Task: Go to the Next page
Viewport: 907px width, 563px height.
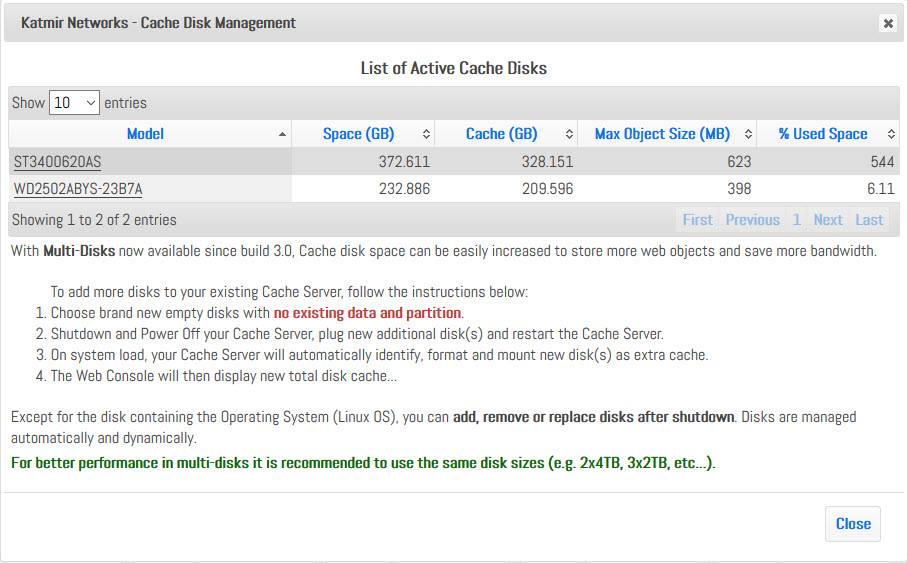Action: point(828,220)
